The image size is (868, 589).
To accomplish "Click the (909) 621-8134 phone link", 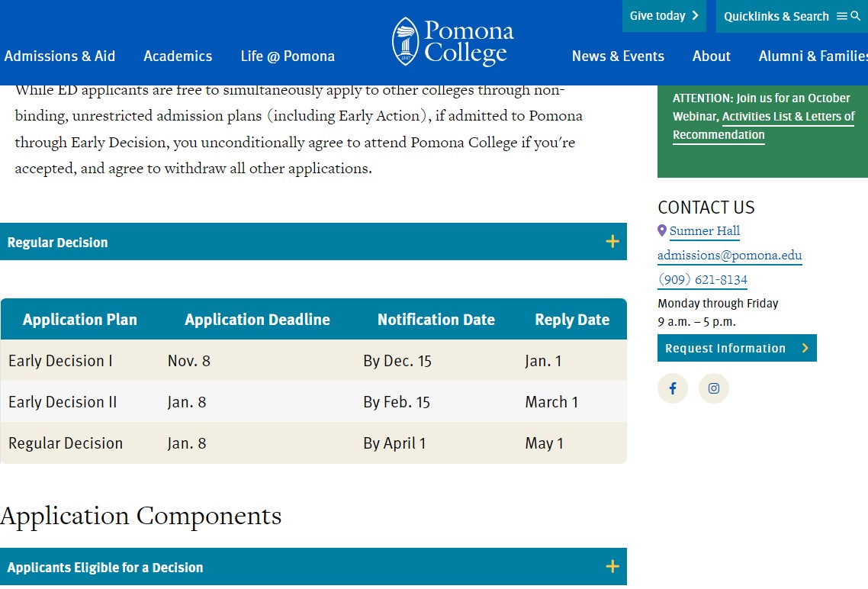I will coord(702,279).
